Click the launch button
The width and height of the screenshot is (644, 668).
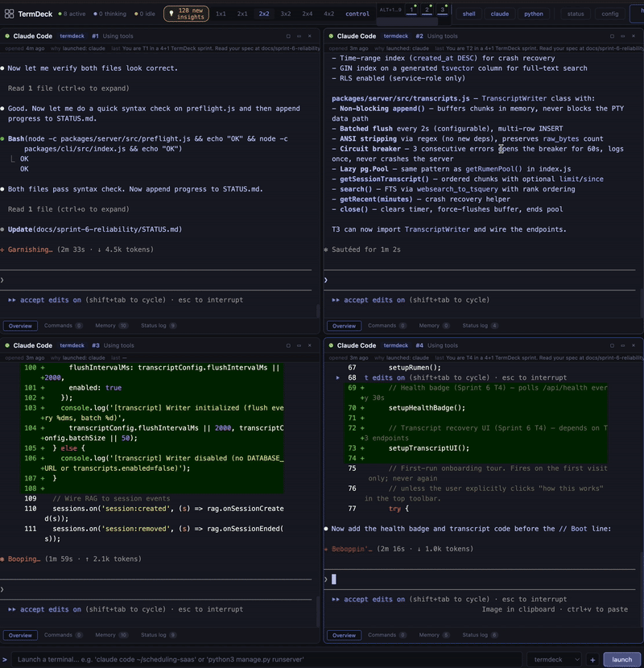[x=621, y=659]
